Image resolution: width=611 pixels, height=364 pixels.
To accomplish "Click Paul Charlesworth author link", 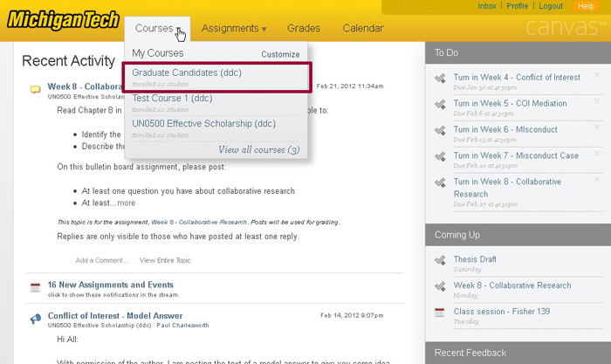I will pos(182,326).
